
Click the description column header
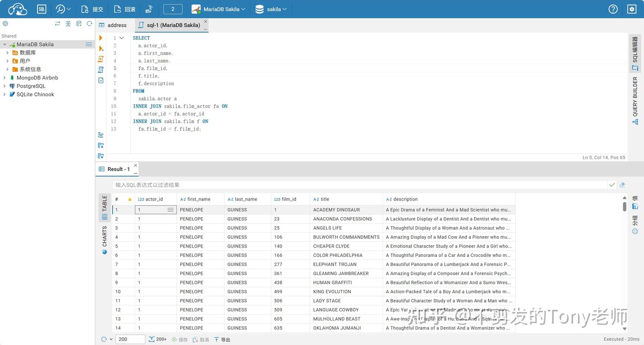449,199
